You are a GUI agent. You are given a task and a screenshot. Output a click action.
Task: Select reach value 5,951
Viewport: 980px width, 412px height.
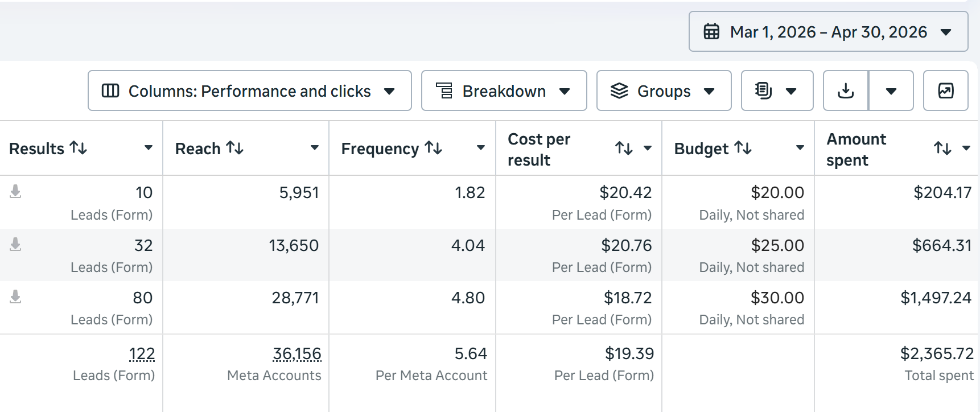pos(299,192)
